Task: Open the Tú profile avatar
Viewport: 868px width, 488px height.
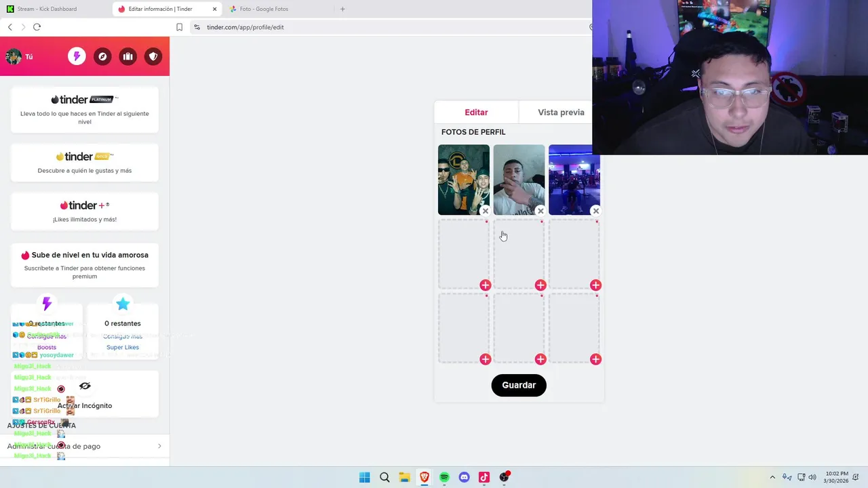Action: point(14,56)
